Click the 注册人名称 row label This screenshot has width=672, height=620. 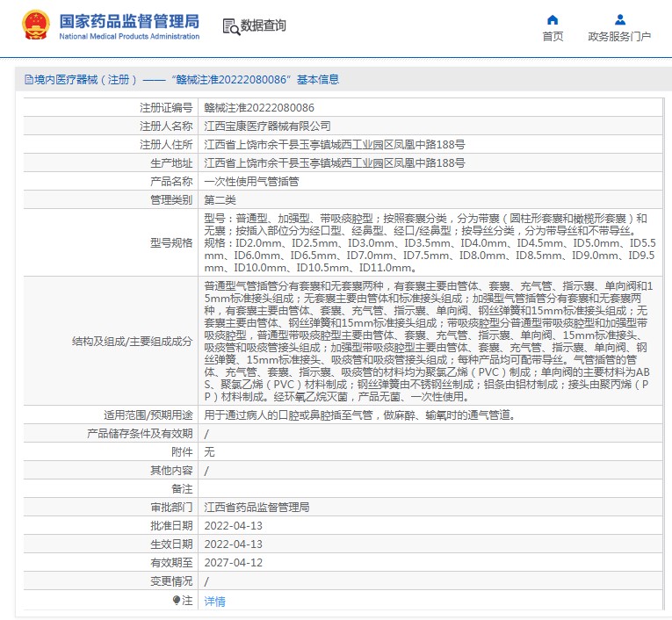(x=166, y=126)
